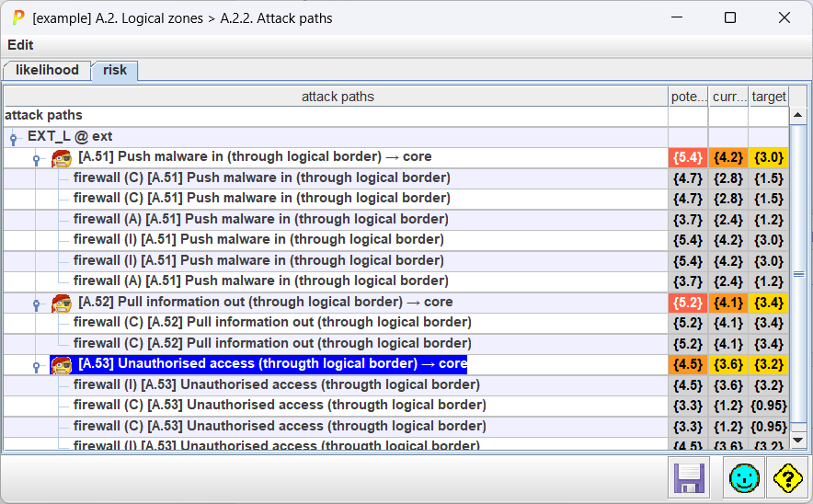Collapse the A.51 Push malware in node
This screenshot has width=813, height=504.
click(x=36, y=159)
